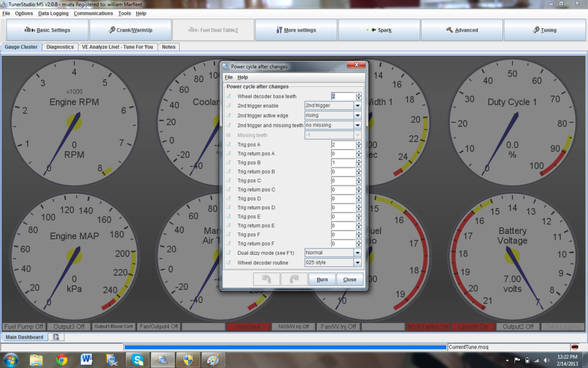This screenshot has height=368, width=588.
Task: Click note icon beside Trig return pos F
Action: [229, 244]
